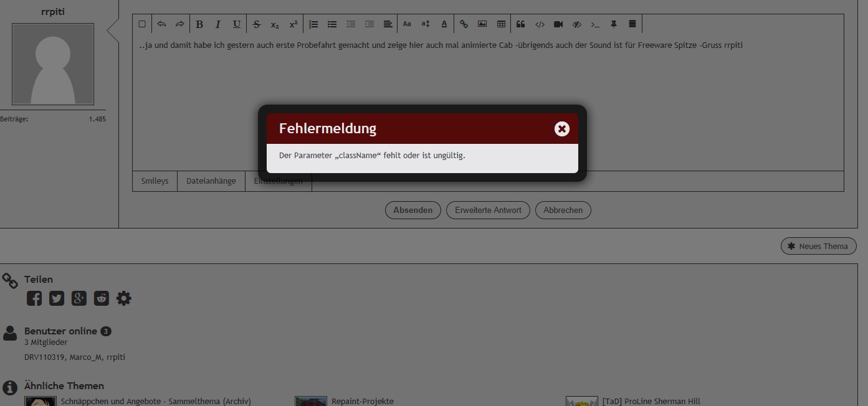Decrease the indent level

coord(351,24)
